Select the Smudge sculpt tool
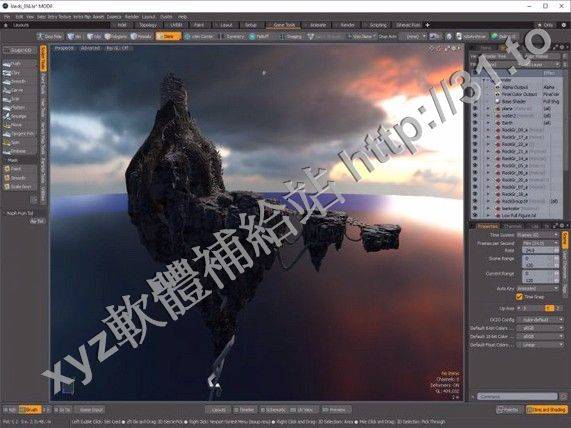This screenshot has height=428, width=571. pyautogui.click(x=19, y=116)
